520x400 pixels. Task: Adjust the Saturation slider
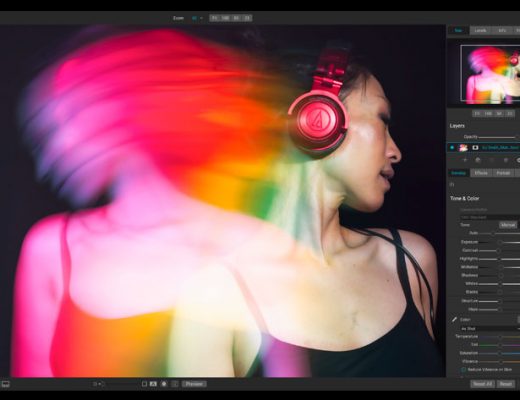(500, 353)
